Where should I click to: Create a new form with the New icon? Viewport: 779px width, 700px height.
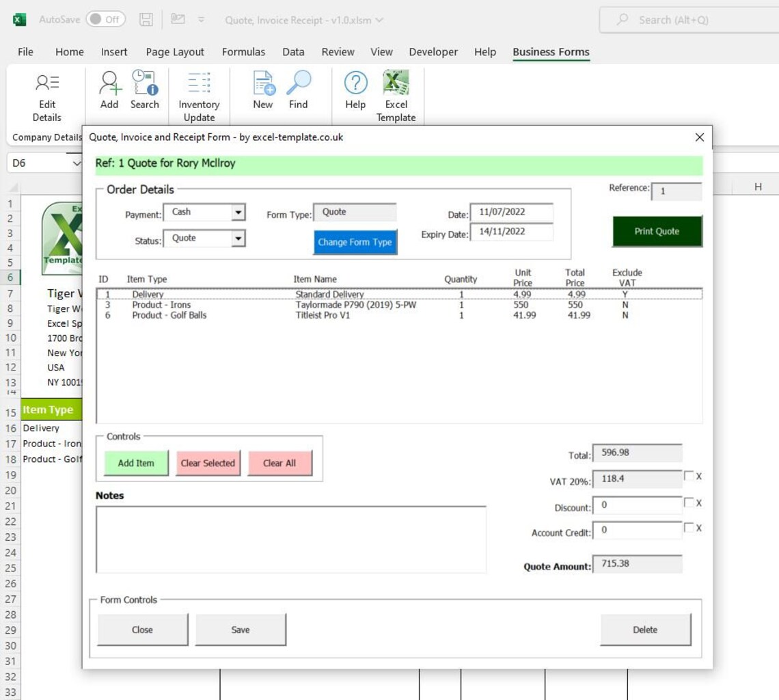pos(262,89)
